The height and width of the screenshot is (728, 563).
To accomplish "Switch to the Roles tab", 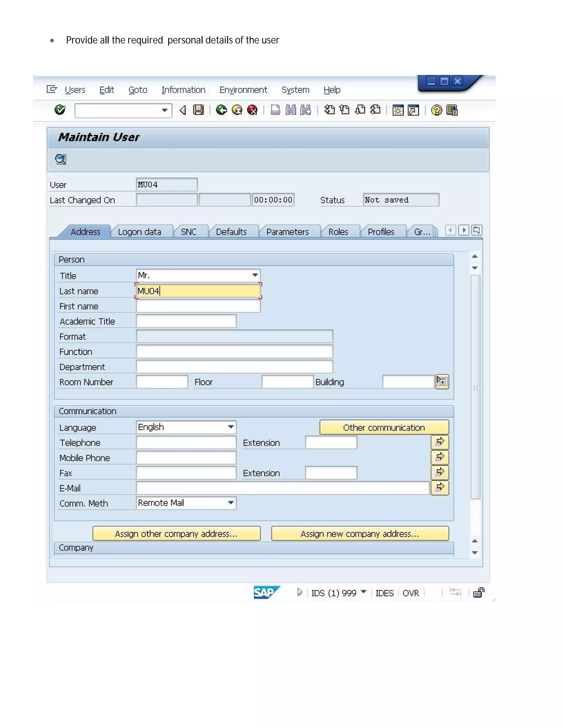I will coord(338,232).
